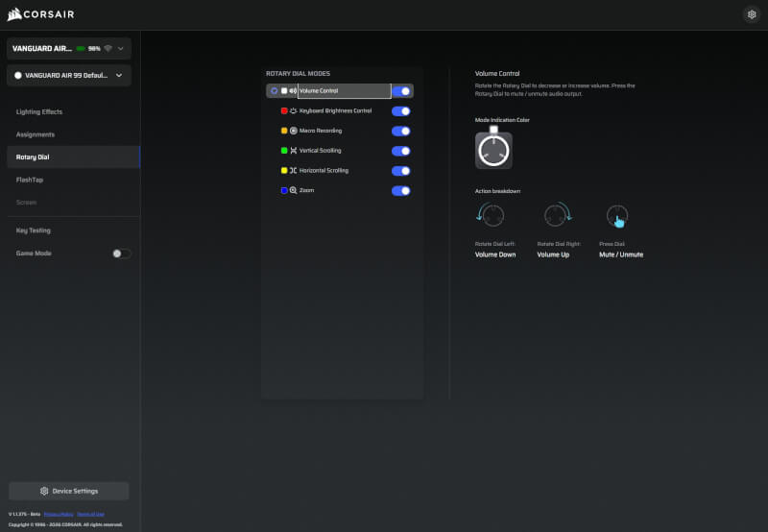
Task: Click the Game Mode label
Action: 34,254
